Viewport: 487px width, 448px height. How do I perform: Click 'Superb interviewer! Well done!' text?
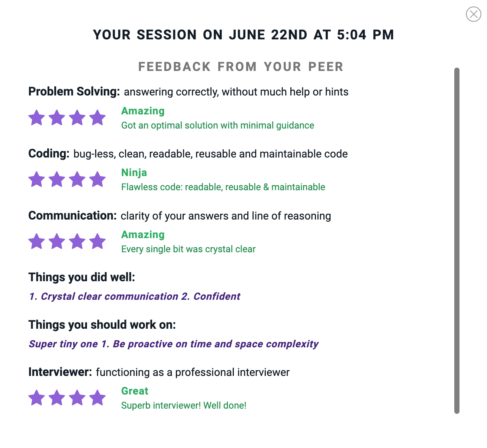tap(184, 405)
